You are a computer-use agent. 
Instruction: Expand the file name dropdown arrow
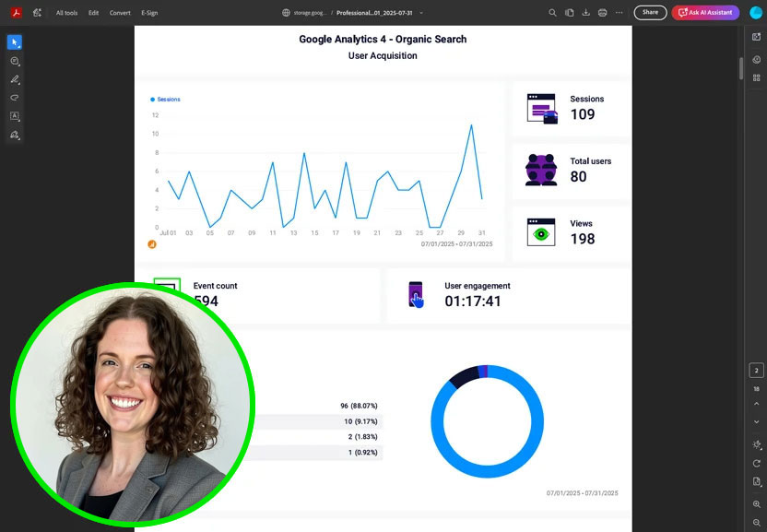pyautogui.click(x=421, y=13)
